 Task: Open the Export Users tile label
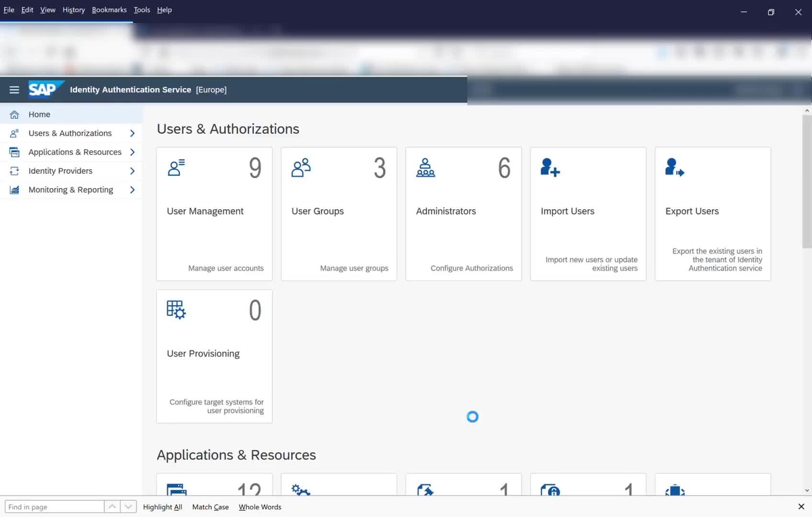tap(692, 211)
